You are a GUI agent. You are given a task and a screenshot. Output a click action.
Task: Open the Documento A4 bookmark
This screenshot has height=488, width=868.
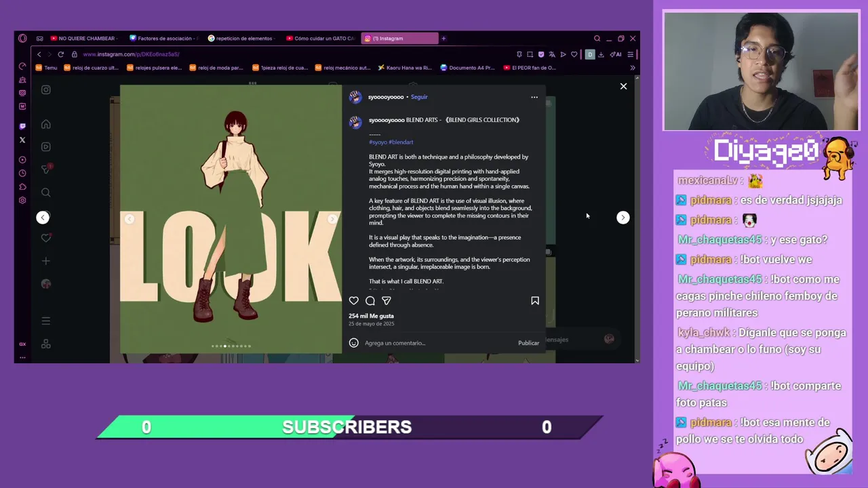point(467,68)
